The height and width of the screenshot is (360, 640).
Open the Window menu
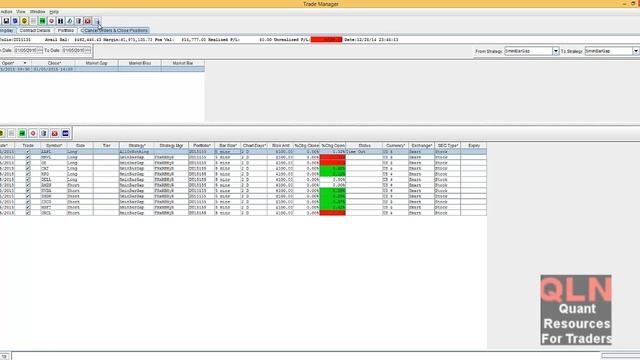(38, 12)
